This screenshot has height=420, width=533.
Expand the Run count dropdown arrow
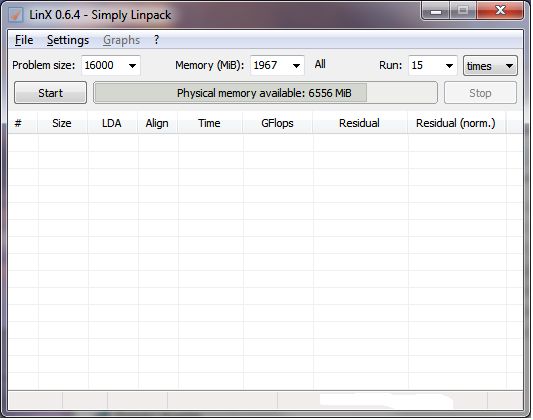[x=449, y=66]
